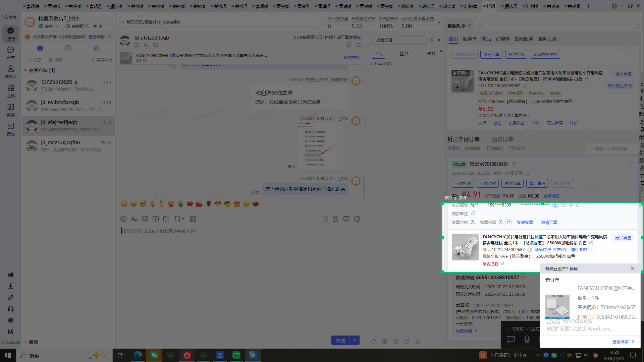The width and height of the screenshot is (644, 362).
Task: Click the send video icon
Action: [156, 219]
